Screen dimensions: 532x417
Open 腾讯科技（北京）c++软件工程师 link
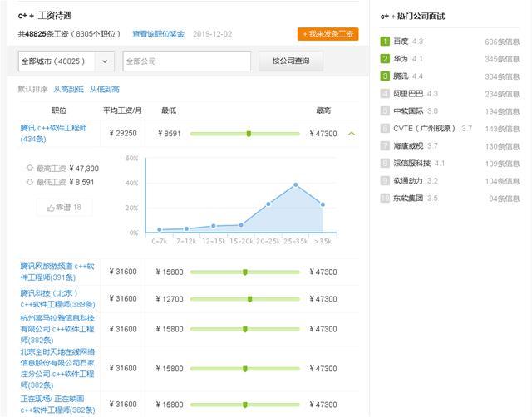(x=57, y=299)
